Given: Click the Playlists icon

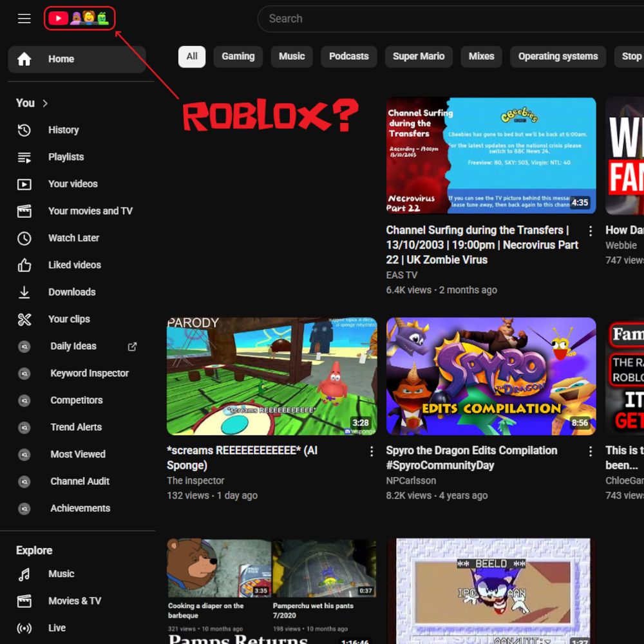Looking at the screenshot, I should [24, 157].
